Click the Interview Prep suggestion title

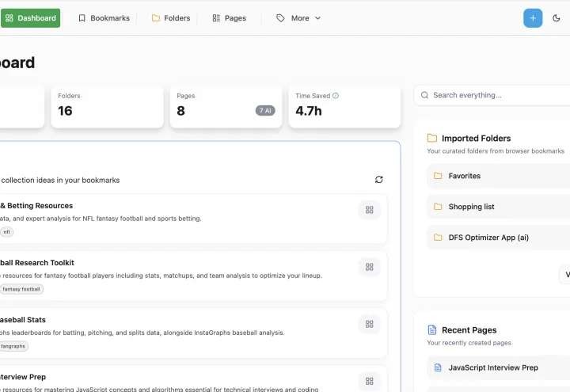click(x=23, y=377)
